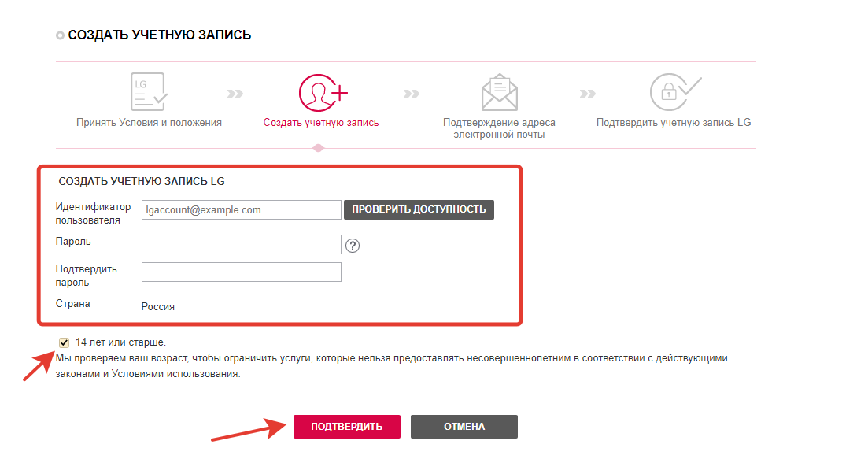Click the ОТМЕНА button
The width and height of the screenshot is (868, 459).
pos(464,426)
